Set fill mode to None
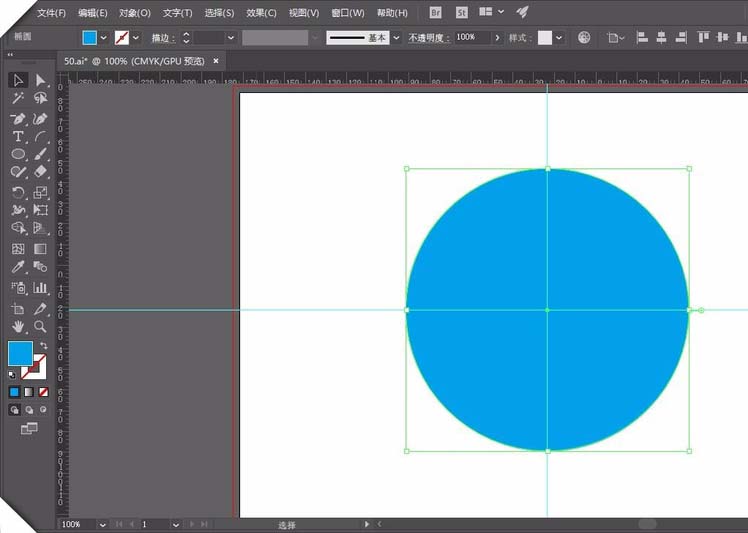 pyautogui.click(x=43, y=392)
